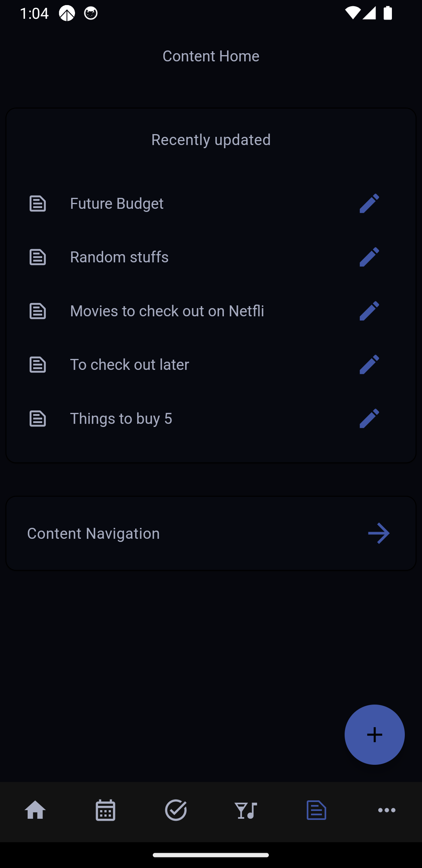The image size is (422, 868).
Task: Tap the edit pencil for Future Budget
Action: [369, 203]
